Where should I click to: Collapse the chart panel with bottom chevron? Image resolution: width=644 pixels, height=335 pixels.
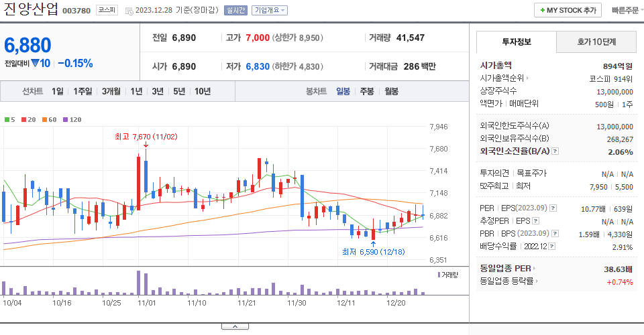pyautogui.click(x=235, y=326)
